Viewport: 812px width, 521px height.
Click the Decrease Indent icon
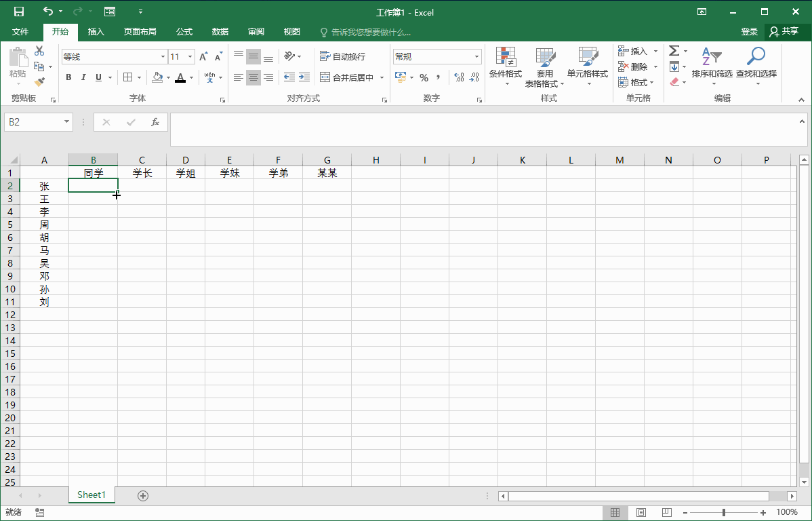(x=289, y=77)
